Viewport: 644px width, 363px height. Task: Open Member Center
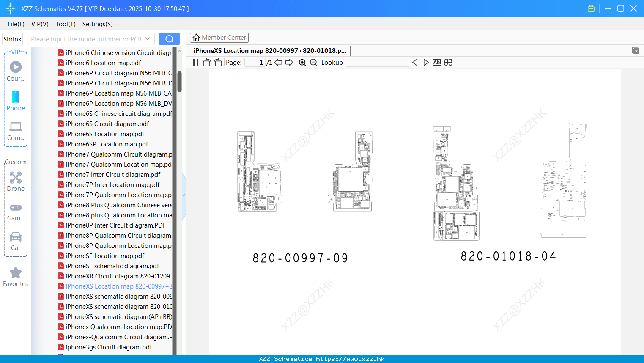(x=219, y=38)
